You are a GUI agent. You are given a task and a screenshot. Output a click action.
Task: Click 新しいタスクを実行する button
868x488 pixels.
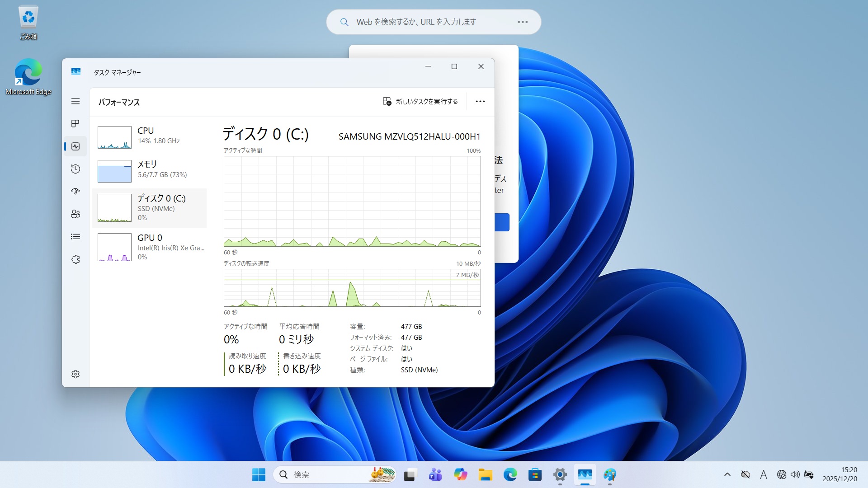[420, 101]
